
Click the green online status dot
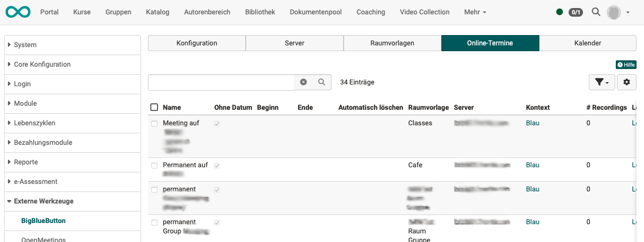tap(559, 12)
